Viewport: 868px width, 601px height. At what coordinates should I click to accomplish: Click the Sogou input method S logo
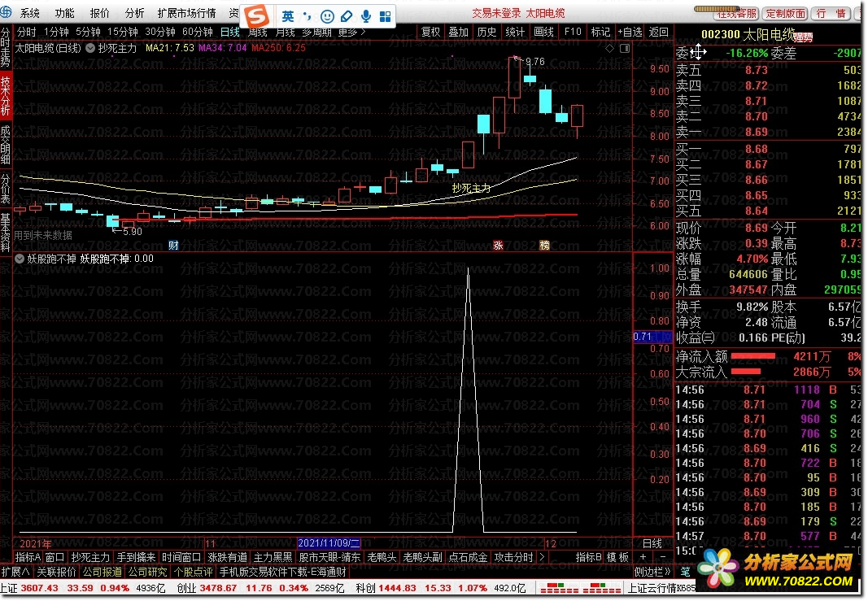257,15
